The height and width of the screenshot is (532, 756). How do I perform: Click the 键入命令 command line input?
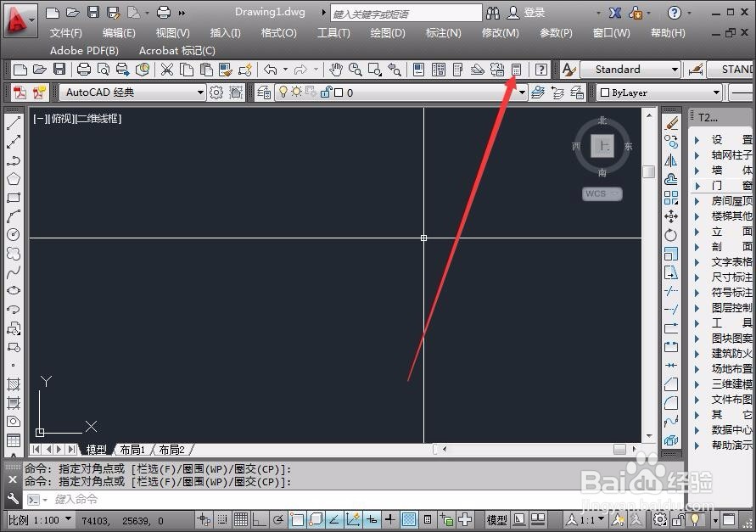(352, 499)
